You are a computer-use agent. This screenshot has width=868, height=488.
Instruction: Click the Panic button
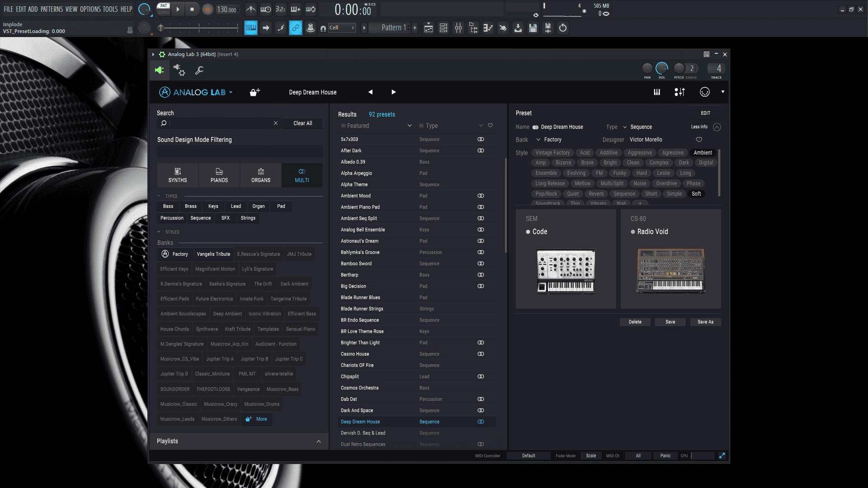pos(665,455)
